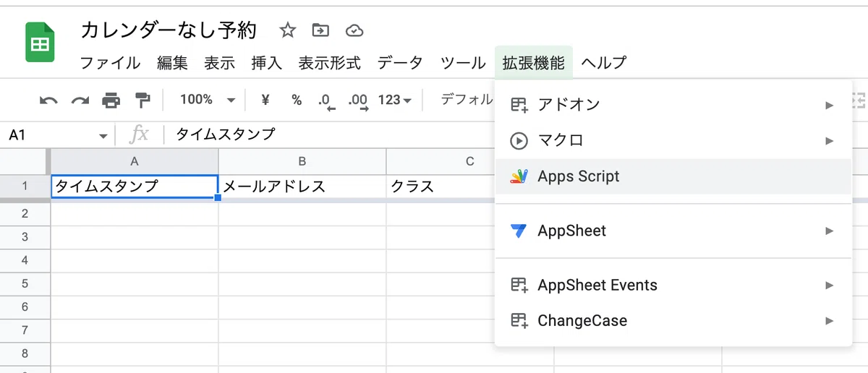Choose マクロ menu entry
The image size is (868, 373).
(673, 140)
